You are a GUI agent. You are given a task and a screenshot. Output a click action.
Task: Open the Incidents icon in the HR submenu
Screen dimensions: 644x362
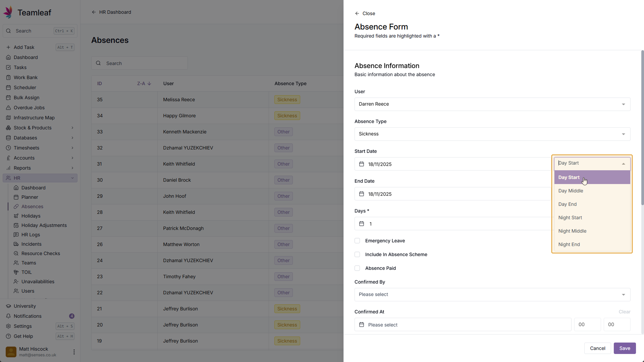(x=16, y=244)
